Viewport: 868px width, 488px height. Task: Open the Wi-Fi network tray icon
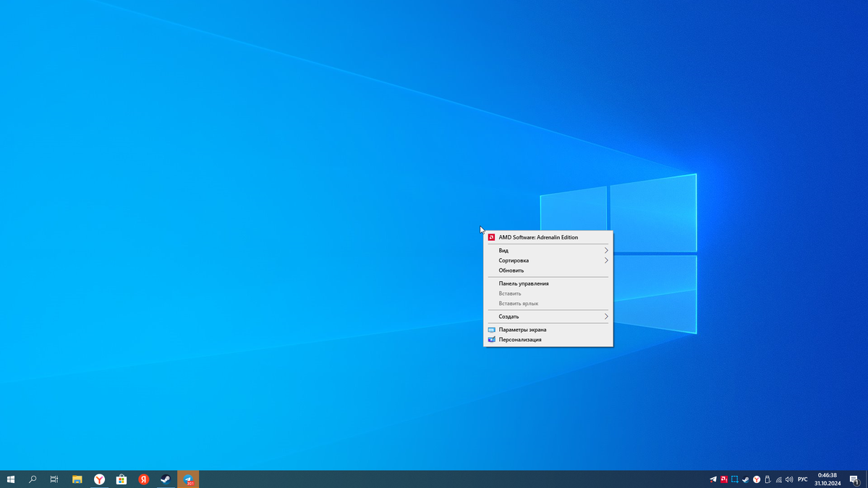click(x=778, y=479)
